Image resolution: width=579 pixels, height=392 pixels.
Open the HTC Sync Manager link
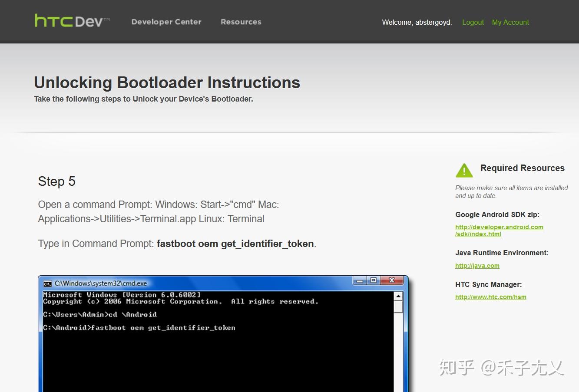(490, 297)
